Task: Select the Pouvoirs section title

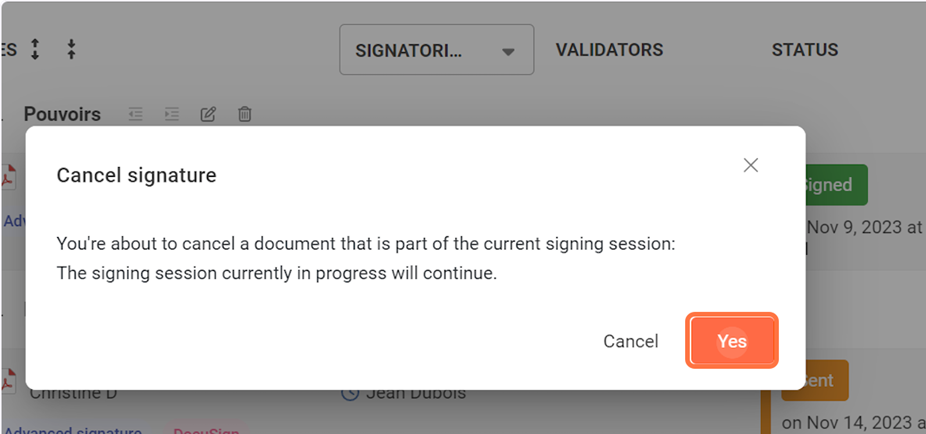Action: [62, 115]
